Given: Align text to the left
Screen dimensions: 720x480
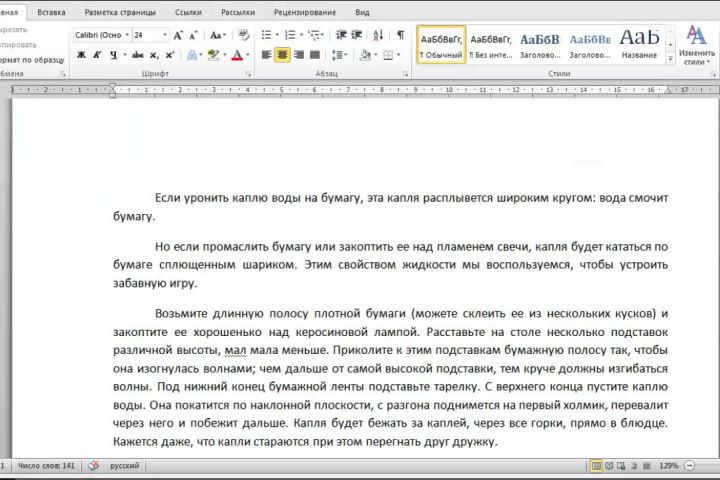Looking at the screenshot, I should (x=266, y=55).
